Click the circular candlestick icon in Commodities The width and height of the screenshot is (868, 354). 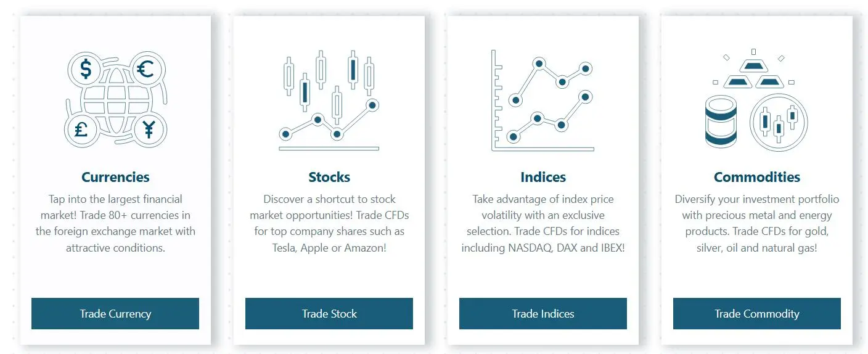tap(779, 122)
